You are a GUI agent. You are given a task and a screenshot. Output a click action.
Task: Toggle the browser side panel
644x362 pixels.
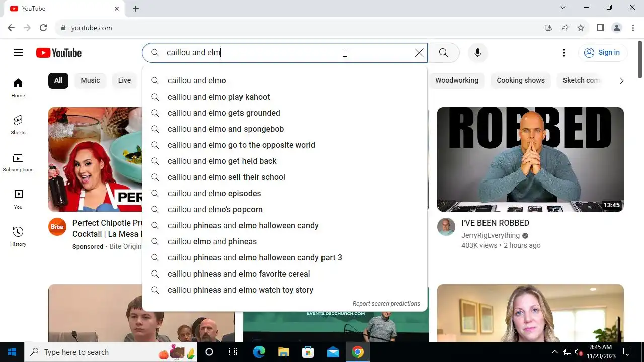click(600, 28)
